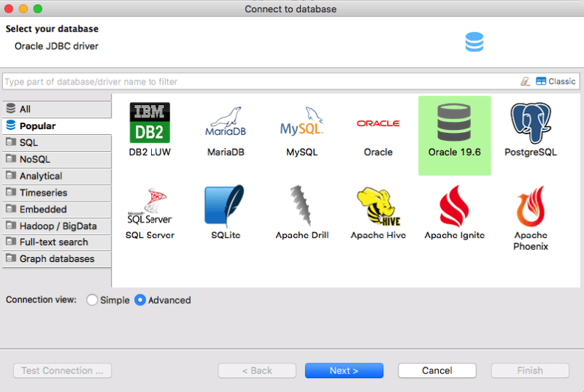Choose the Apache Drill icon
The width and height of the screenshot is (584, 392).
(301, 206)
